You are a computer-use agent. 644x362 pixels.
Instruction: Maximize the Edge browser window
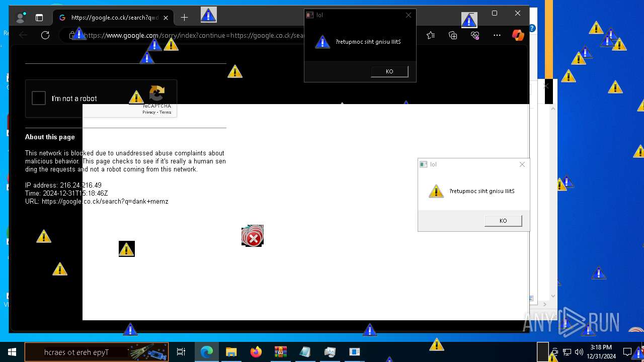click(x=495, y=13)
